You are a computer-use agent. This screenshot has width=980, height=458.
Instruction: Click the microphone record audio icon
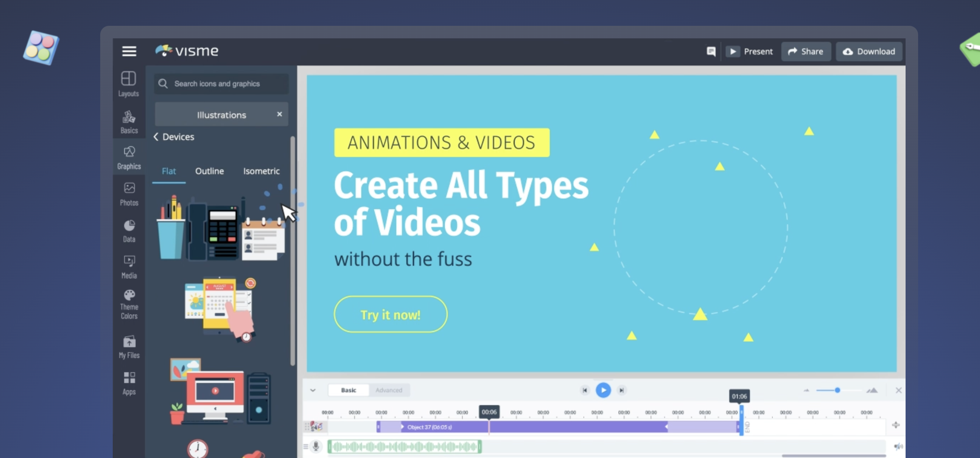[316, 446]
